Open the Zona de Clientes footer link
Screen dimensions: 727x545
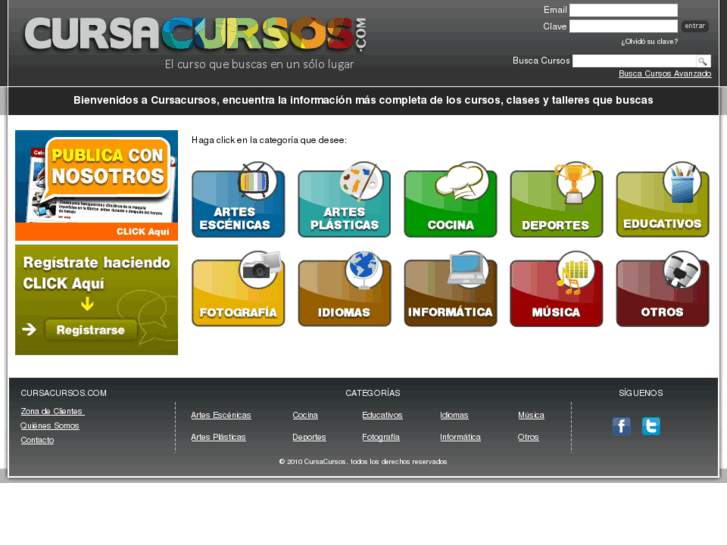(x=52, y=411)
